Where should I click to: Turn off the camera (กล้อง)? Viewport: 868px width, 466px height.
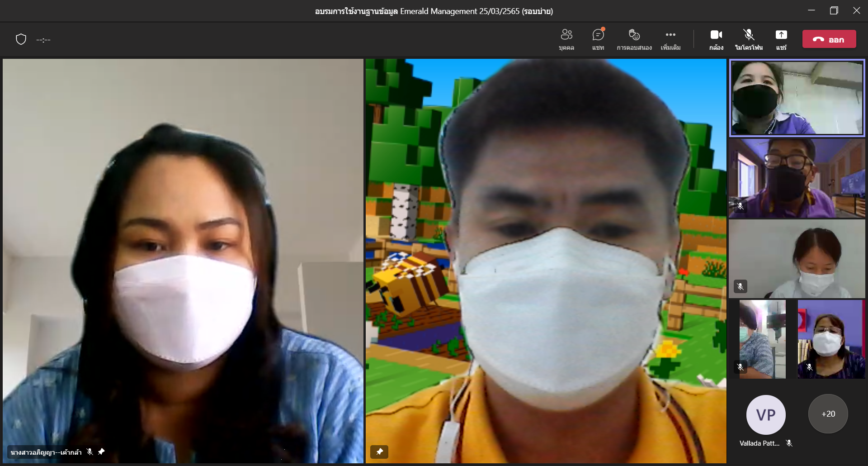716,39
